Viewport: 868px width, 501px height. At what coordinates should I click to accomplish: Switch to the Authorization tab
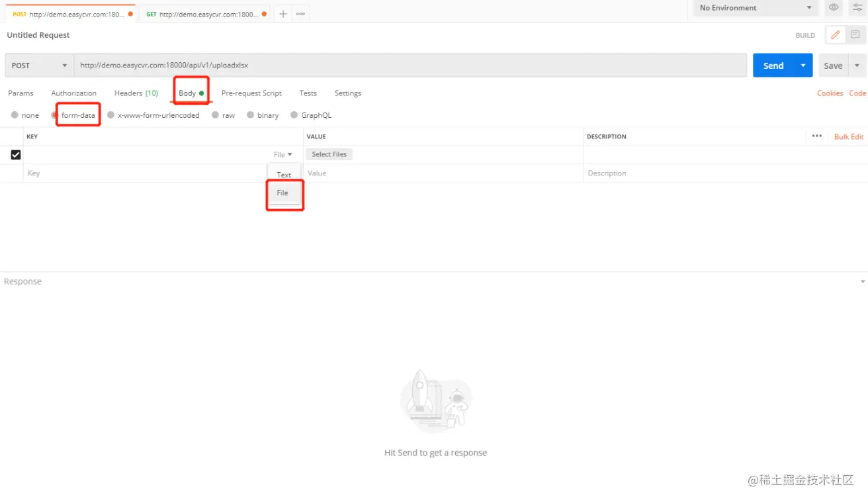[73, 93]
